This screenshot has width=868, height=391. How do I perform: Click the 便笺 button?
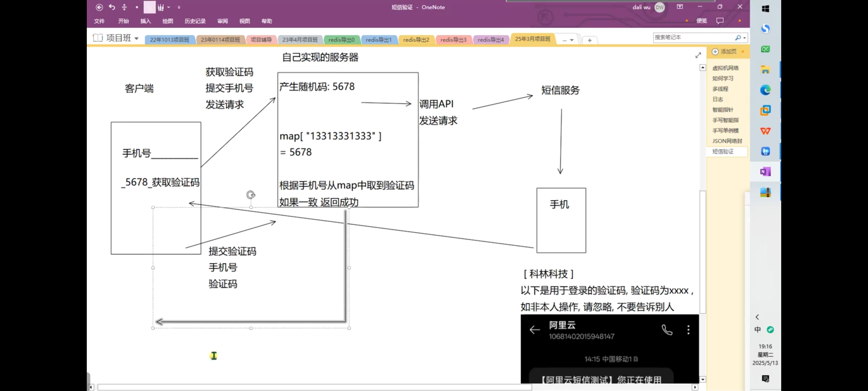[702, 21]
